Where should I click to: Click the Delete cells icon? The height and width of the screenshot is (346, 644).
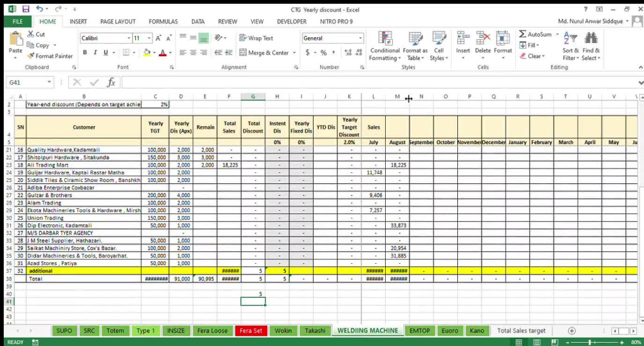482,39
